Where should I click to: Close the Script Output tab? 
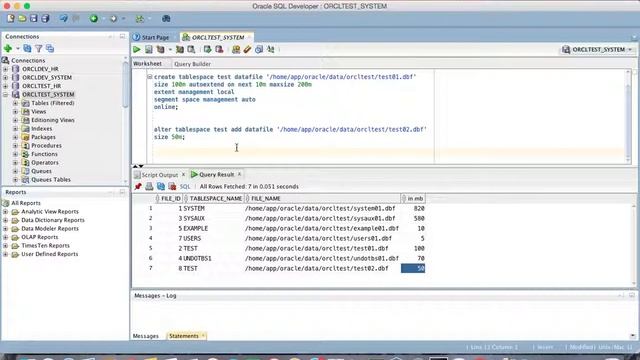tap(183, 175)
